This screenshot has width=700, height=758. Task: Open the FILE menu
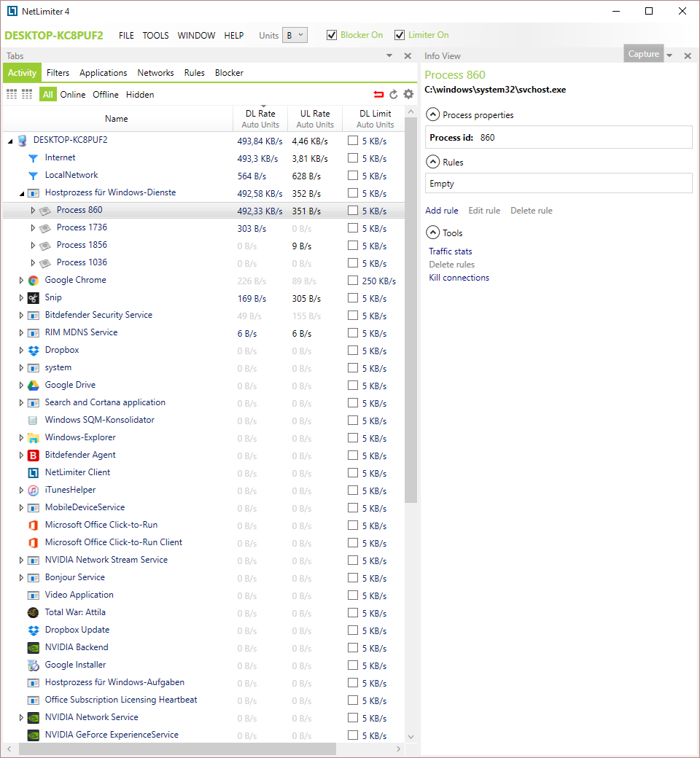click(x=126, y=35)
